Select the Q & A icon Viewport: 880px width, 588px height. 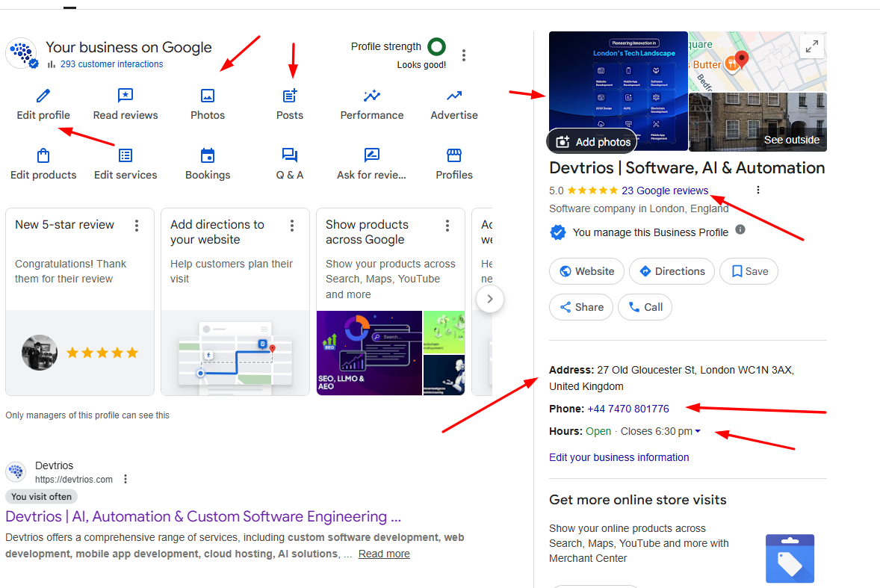click(x=289, y=155)
